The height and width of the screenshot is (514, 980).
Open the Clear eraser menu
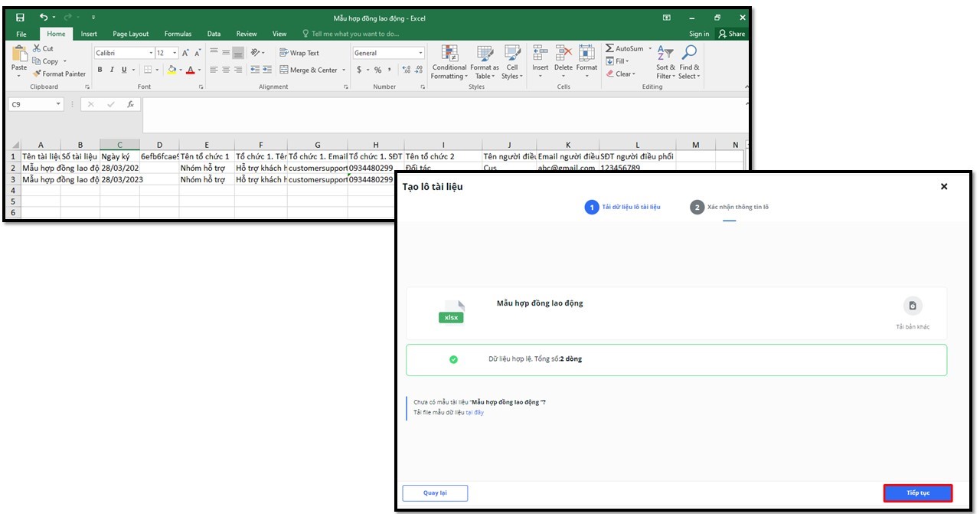coord(620,74)
